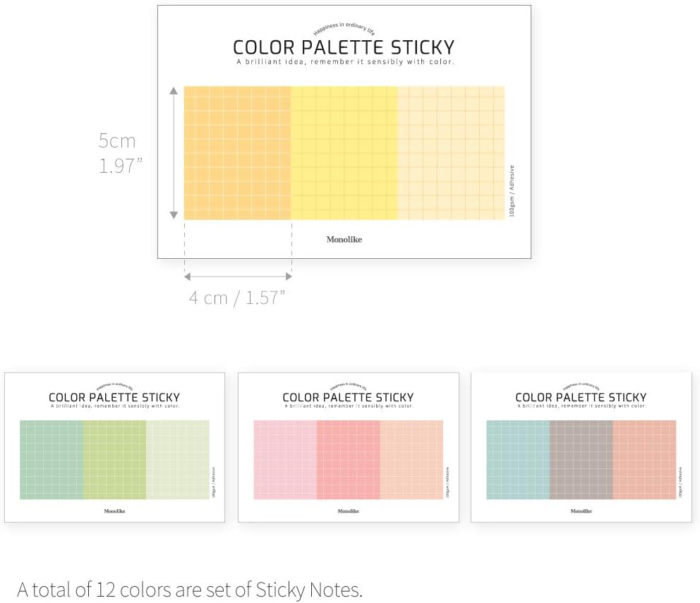This screenshot has width=700, height=603.
Task: Click the teal blue swatch
Action: pyautogui.click(x=518, y=459)
